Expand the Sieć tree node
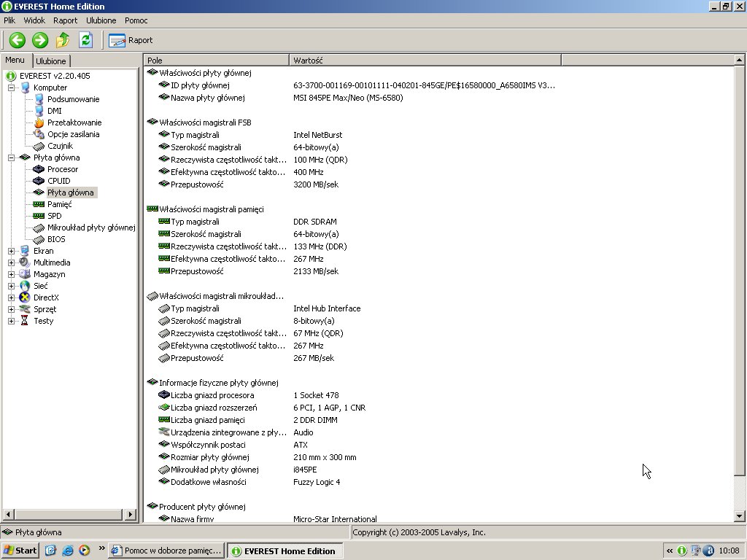Image resolution: width=747 pixels, height=560 pixels. point(12,286)
